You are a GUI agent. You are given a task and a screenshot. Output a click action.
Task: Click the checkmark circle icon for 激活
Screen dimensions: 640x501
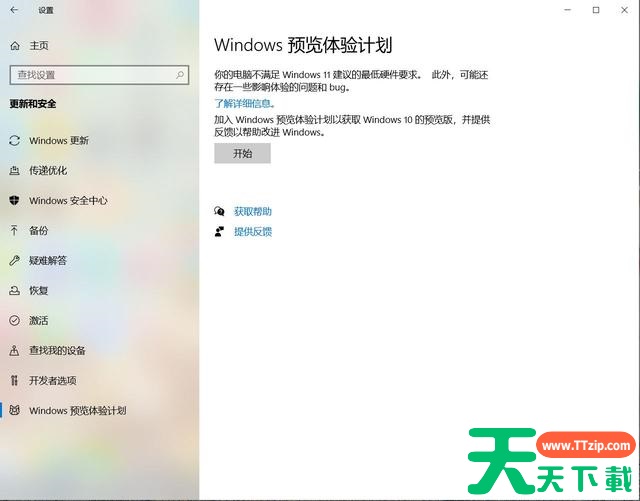coord(14,321)
